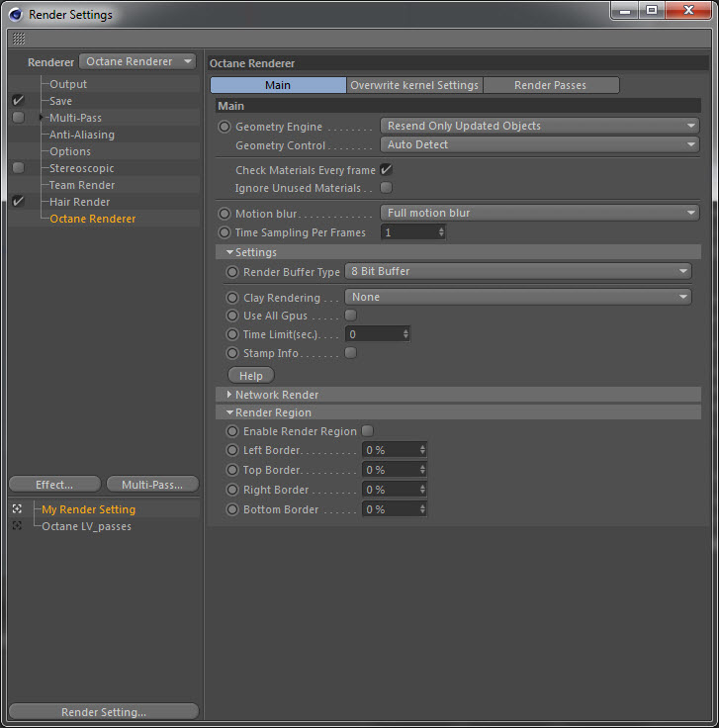Open the Clay Rendering dropdown

(518, 297)
